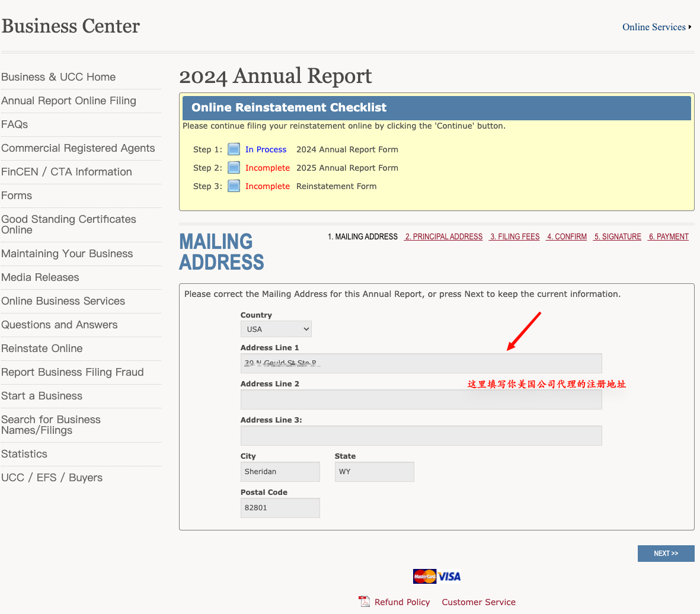
Task: Click the Postal Code field
Action: [280, 508]
